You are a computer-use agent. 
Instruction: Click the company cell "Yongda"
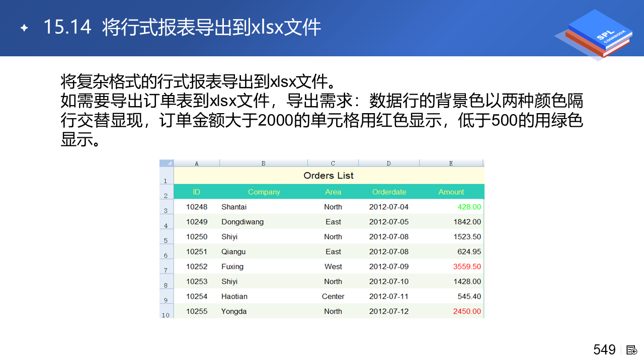tap(264, 311)
